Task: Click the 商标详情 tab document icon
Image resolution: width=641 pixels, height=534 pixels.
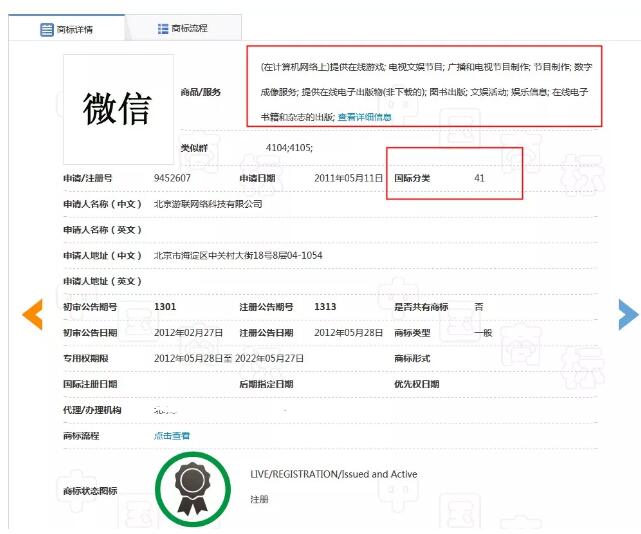Action: pyautogui.click(x=47, y=29)
